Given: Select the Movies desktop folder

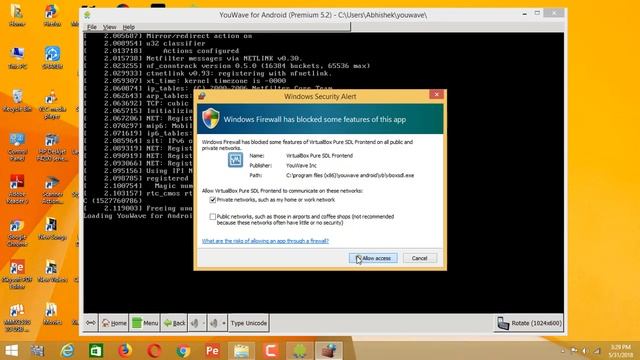Looking at the screenshot, I should (x=52, y=314).
